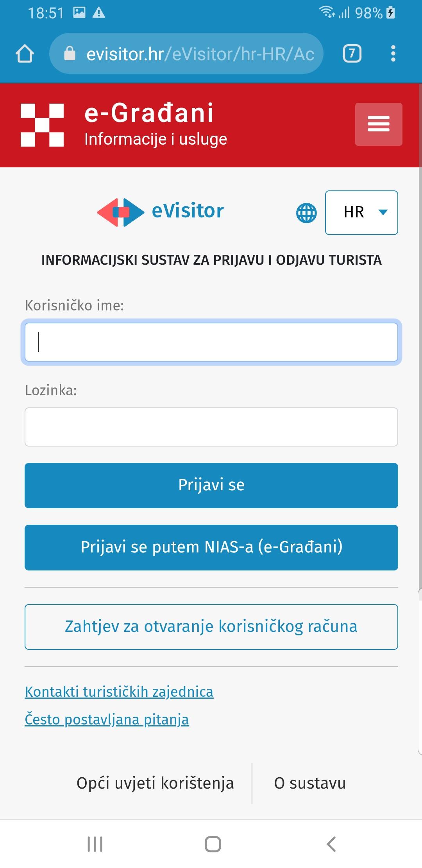Click the Prijavi se button
This screenshot has height=868, width=422.
[x=211, y=486]
